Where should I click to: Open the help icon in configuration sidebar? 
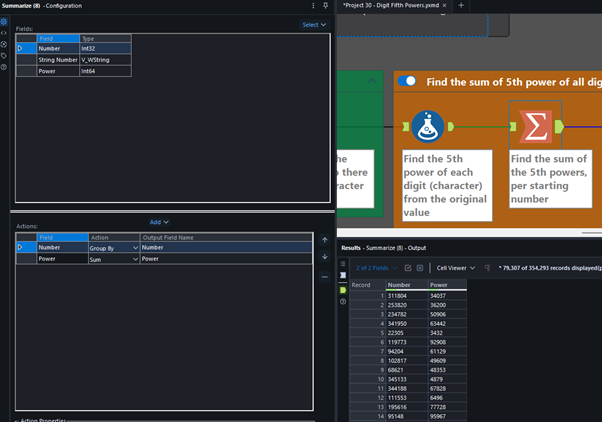[4, 67]
